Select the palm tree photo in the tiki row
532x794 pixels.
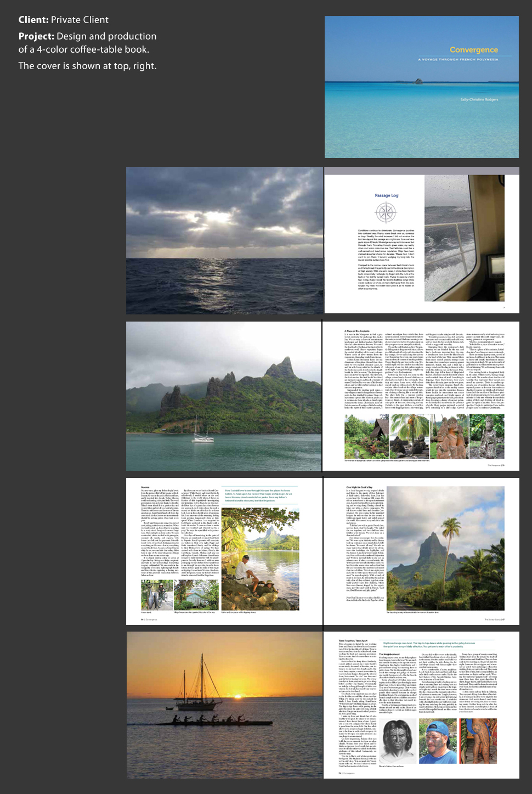click(408, 436)
